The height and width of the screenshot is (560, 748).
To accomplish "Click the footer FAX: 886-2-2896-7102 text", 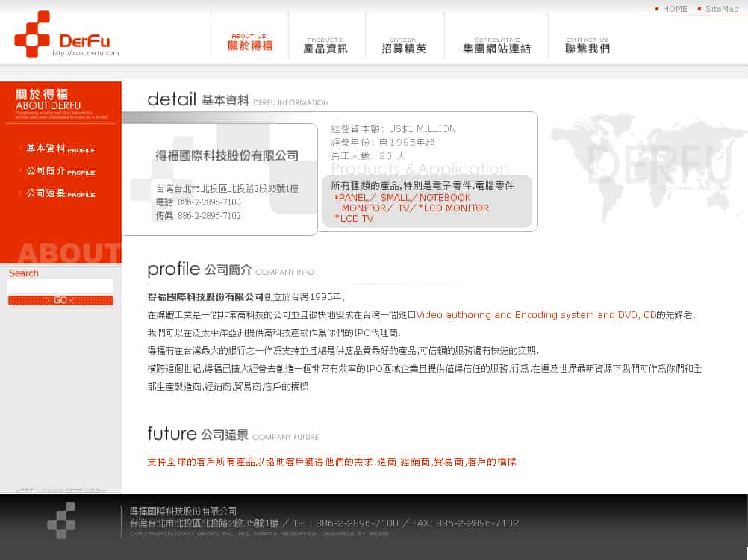I will pos(465,523).
